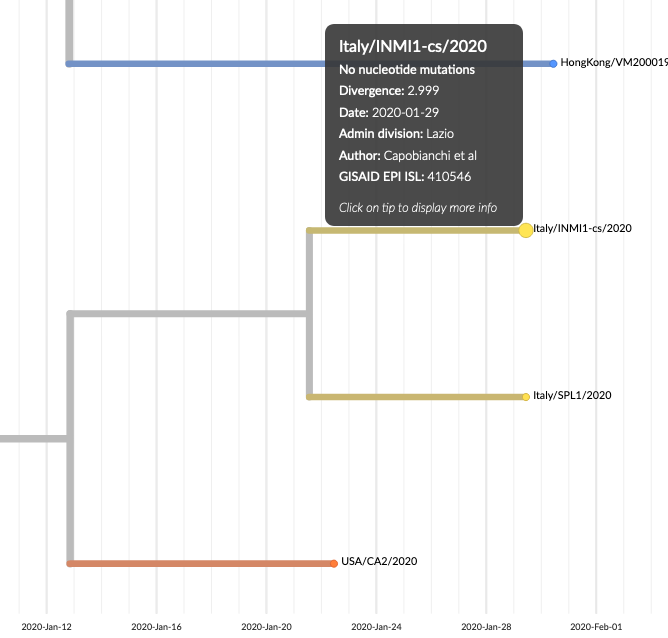Click the orange branch to USA/CA2/2020

pyautogui.click(x=200, y=564)
